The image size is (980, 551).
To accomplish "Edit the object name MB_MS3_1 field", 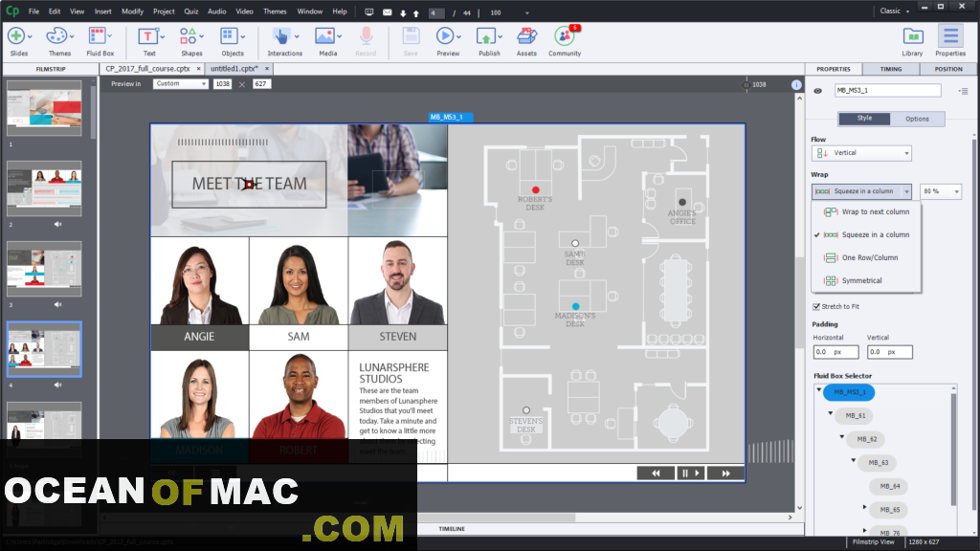I will 887,91.
